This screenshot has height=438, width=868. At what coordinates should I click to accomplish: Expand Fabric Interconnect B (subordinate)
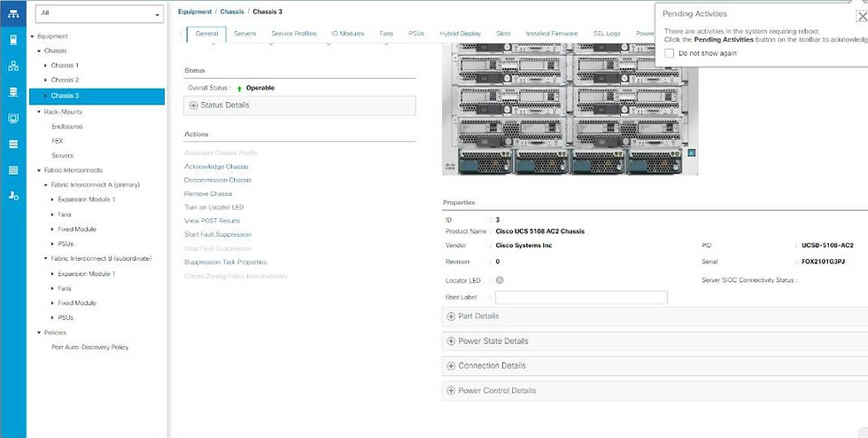click(x=46, y=258)
